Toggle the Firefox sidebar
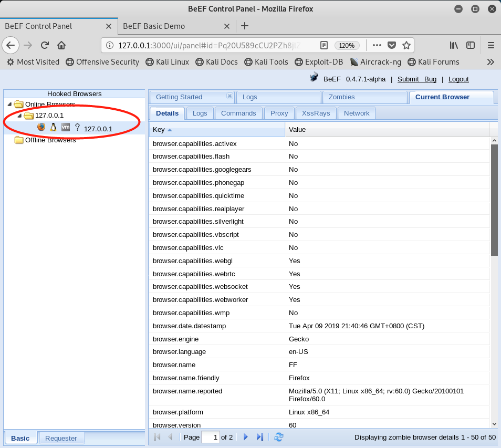The image size is (501, 448). tap(471, 45)
